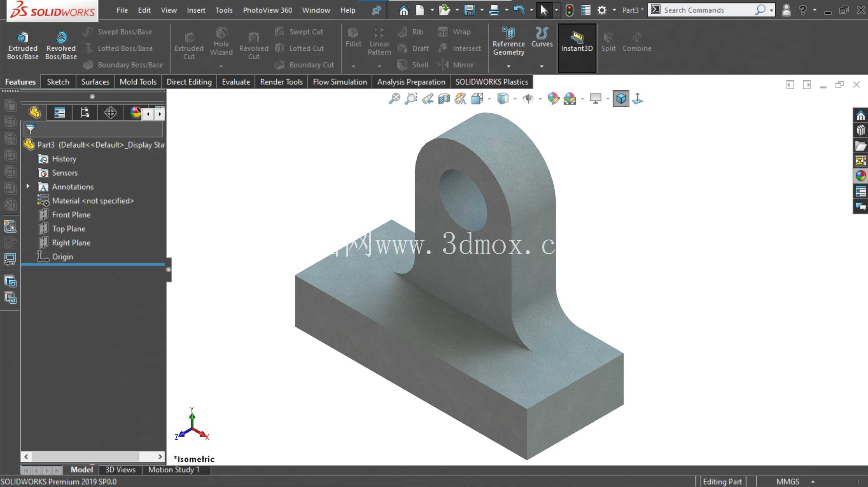Switch to Motion Study 1 tab

click(x=174, y=470)
